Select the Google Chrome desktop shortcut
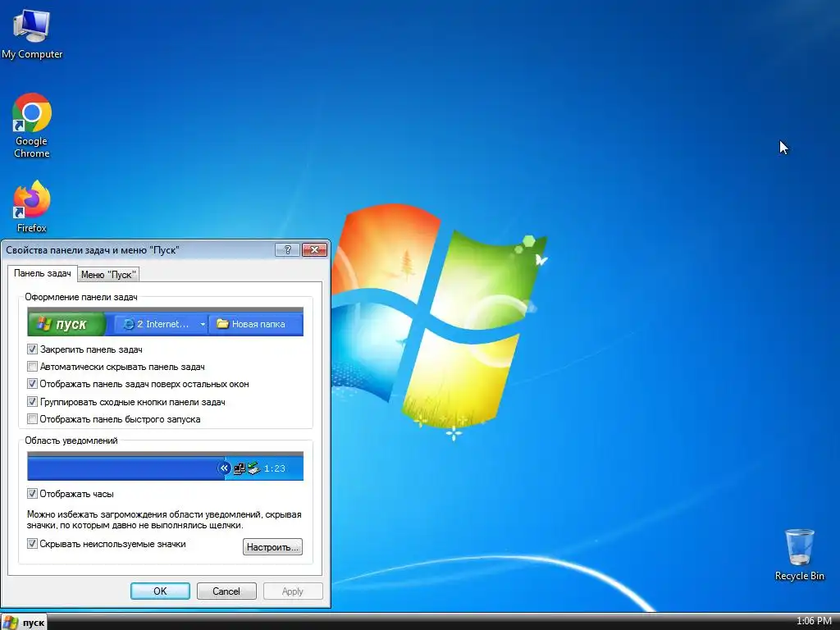Image resolution: width=840 pixels, height=630 pixels. (32, 126)
